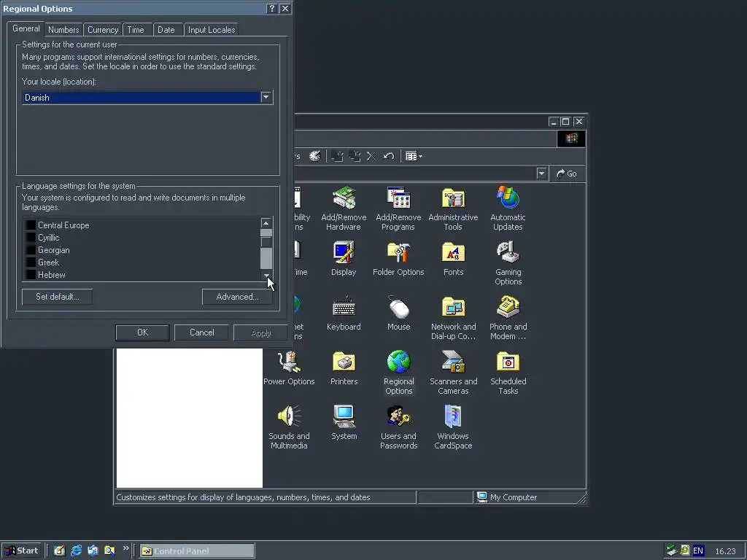Click the Copy To toolbar icon
Viewport: 747px width, 560px height.
point(355,156)
